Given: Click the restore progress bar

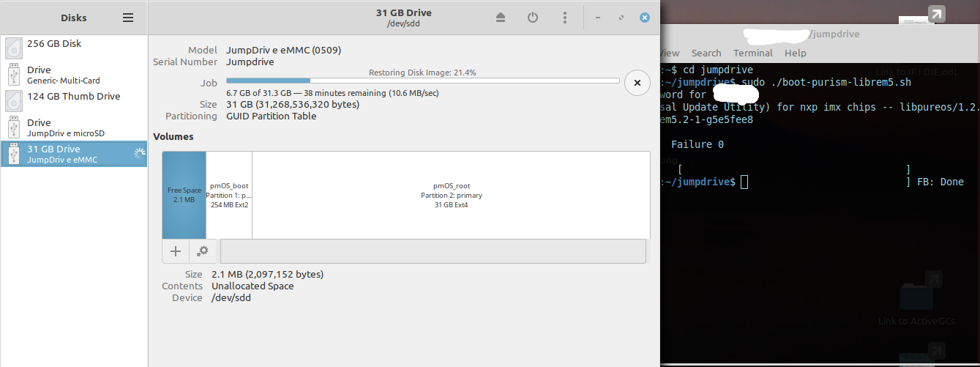Looking at the screenshot, I should tap(422, 81).
